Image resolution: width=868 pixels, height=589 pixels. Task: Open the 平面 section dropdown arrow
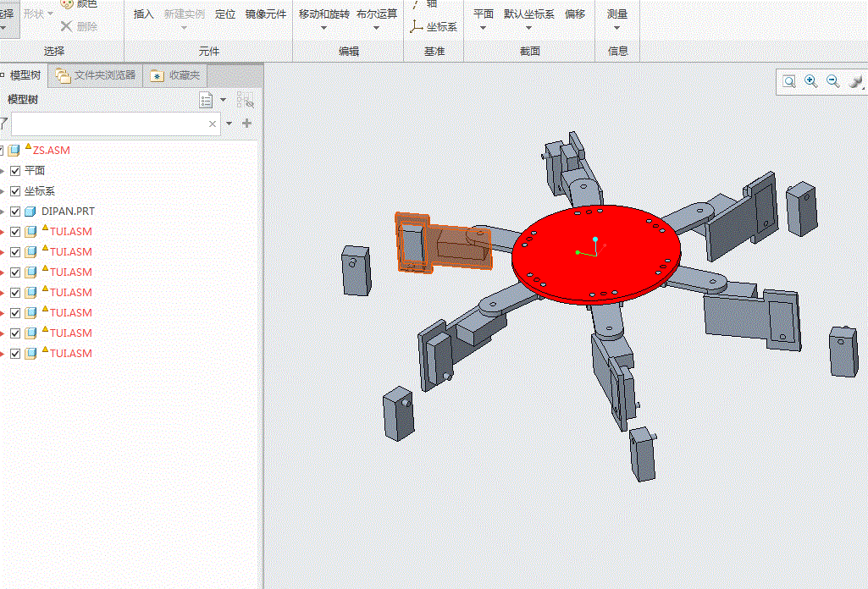point(483,28)
